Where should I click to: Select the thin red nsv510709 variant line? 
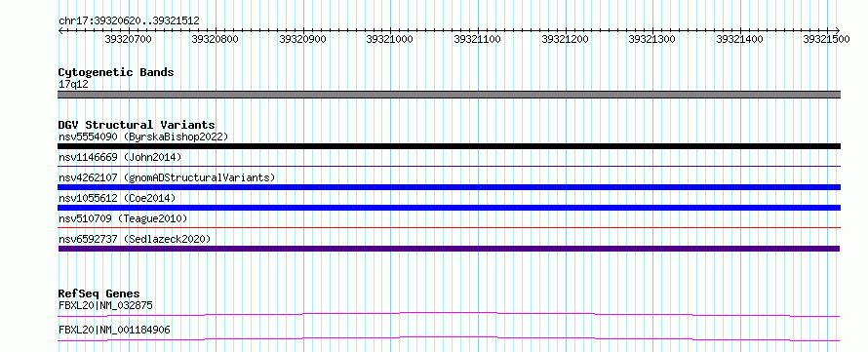pos(449,227)
